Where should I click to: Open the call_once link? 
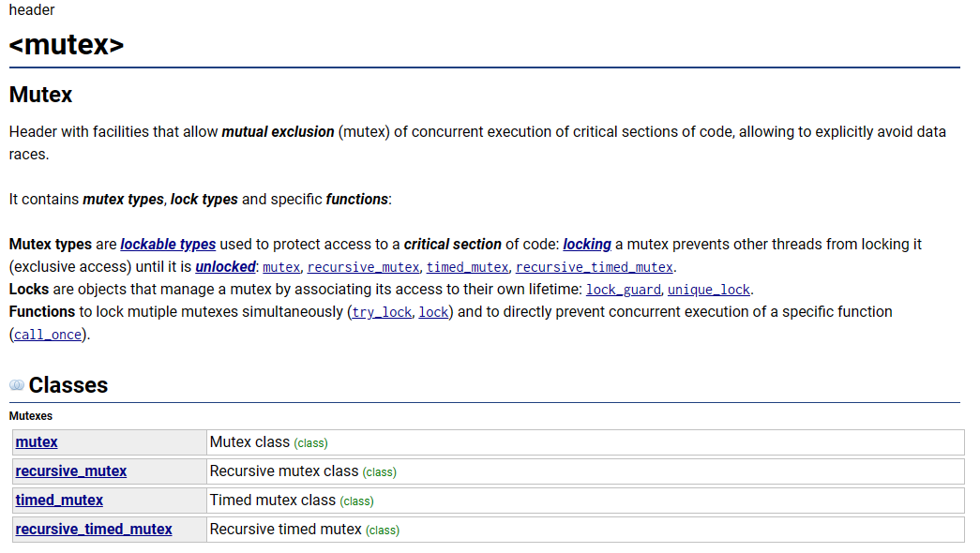pos(48,335)
